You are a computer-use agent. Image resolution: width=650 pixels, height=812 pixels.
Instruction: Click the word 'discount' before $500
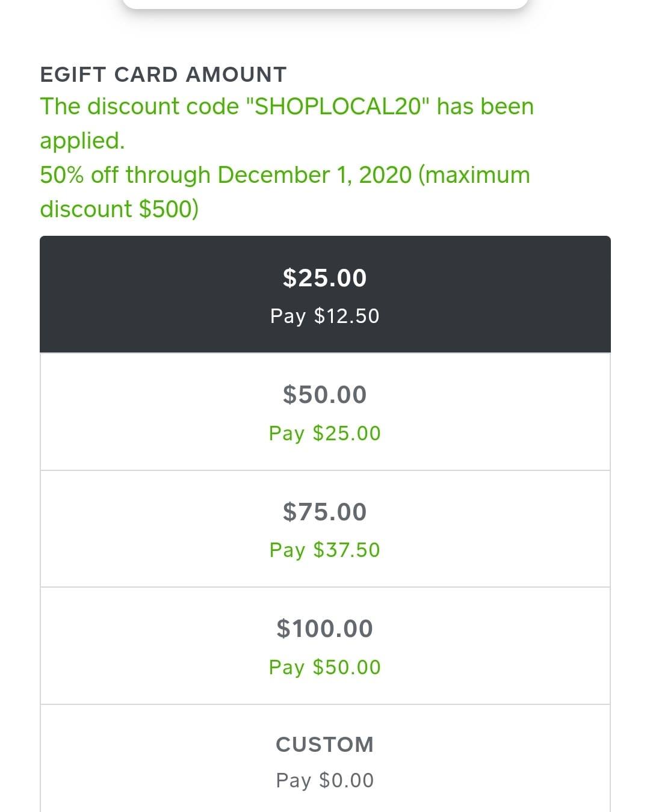coord(85,209)
